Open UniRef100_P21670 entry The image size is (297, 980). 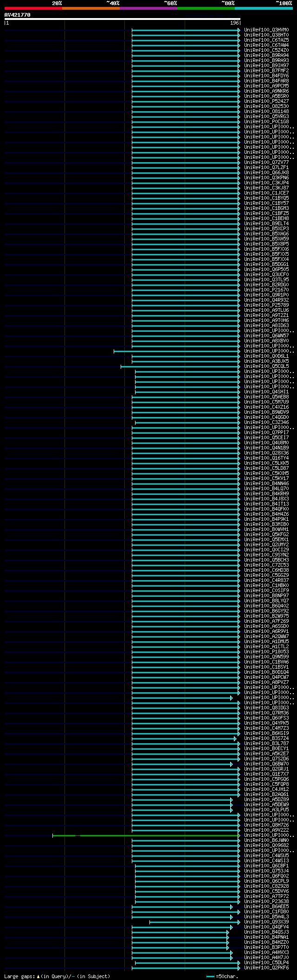(266, 290)
